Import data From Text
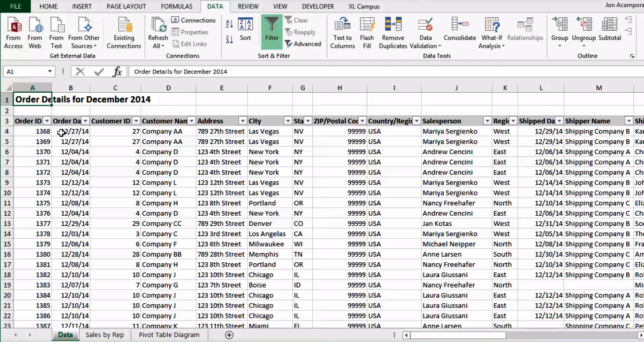Screen dimensions: 644x342 [56, 33]
